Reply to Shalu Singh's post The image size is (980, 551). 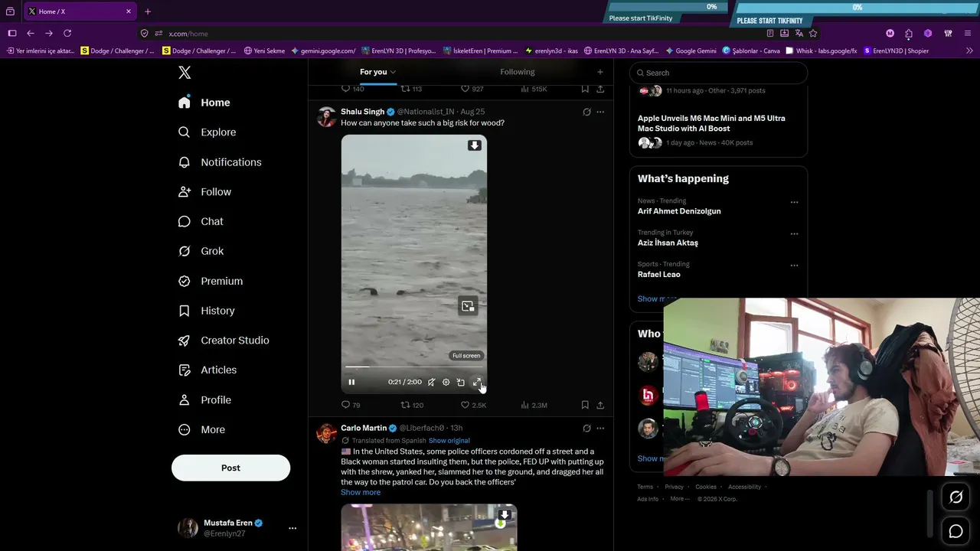point(351,405)
